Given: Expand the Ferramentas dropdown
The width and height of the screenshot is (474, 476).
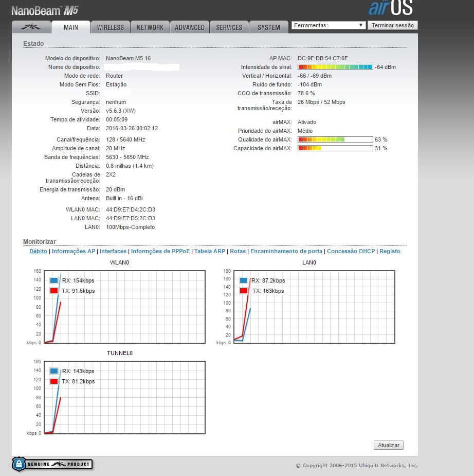Looking at the screenshot, I should pos(329,25).
